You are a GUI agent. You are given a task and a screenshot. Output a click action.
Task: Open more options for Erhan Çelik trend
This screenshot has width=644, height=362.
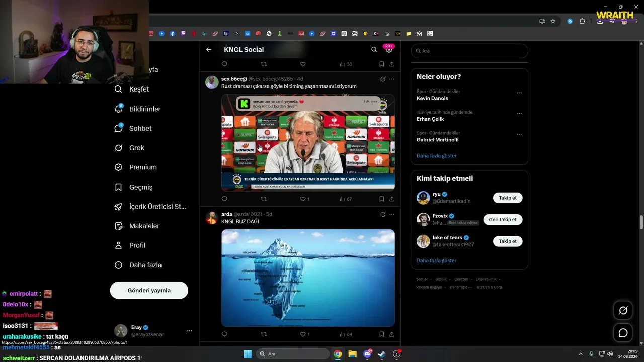519,114
